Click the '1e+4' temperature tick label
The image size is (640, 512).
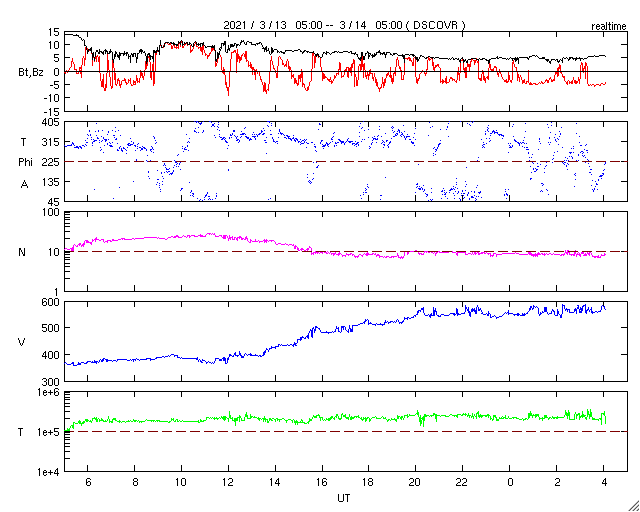tap(48, 472)
